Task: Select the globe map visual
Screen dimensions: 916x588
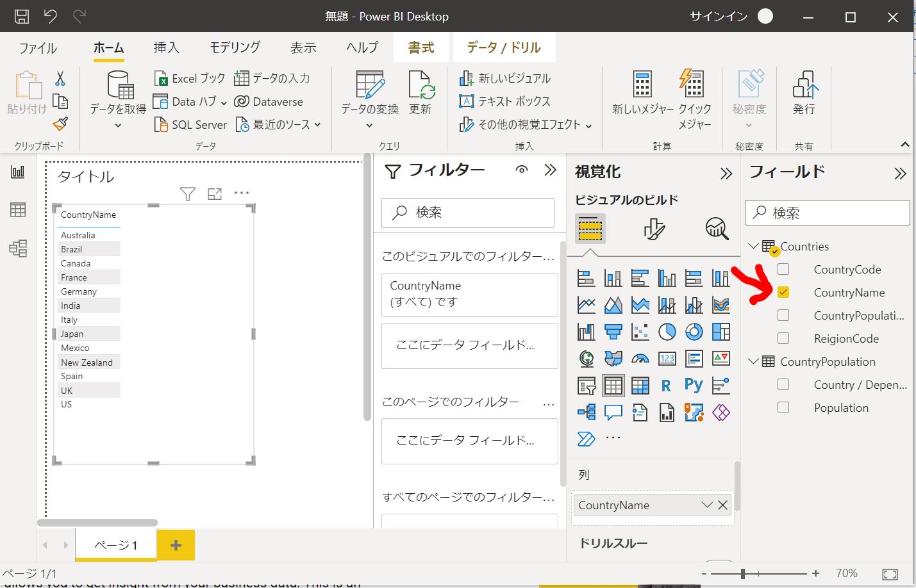Action: tap(586, 359)
